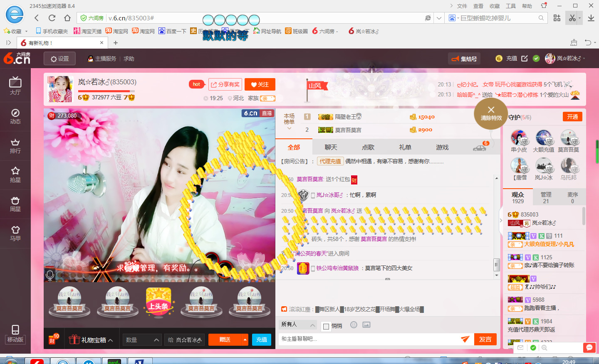Click the 代理充值 announcement link

[x=330, y=161]
